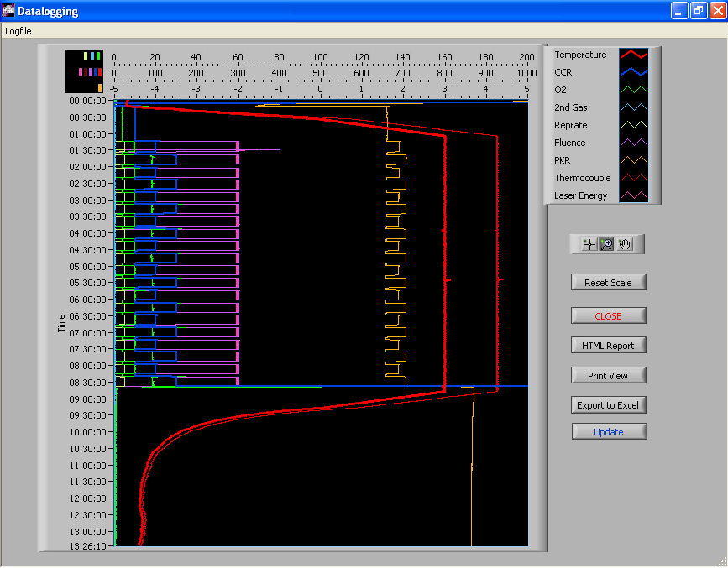Click the 2nd Gas legend label
This screenshot has height=568, width=728.
coord(571,107)
